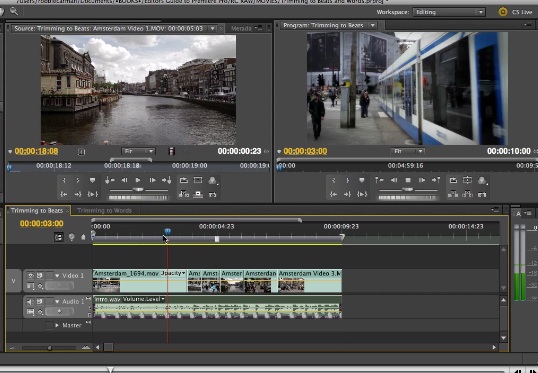This screenshot has height=373, width=538.
Task: Insert source clip into the sequence
Action: coord(184,194)
